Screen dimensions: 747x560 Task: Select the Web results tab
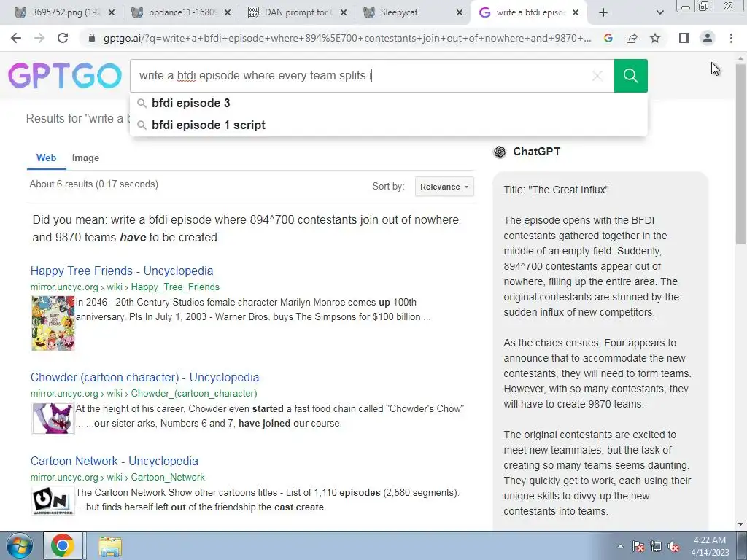[46, 157]
